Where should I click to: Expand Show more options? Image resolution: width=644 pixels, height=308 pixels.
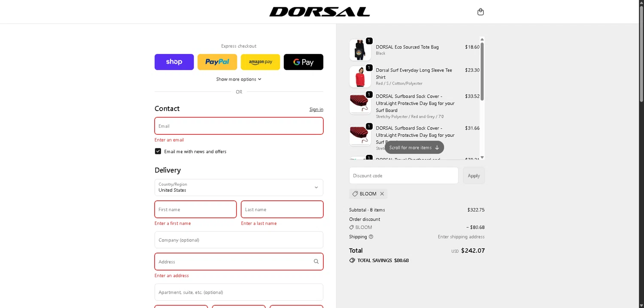[239, 79]
